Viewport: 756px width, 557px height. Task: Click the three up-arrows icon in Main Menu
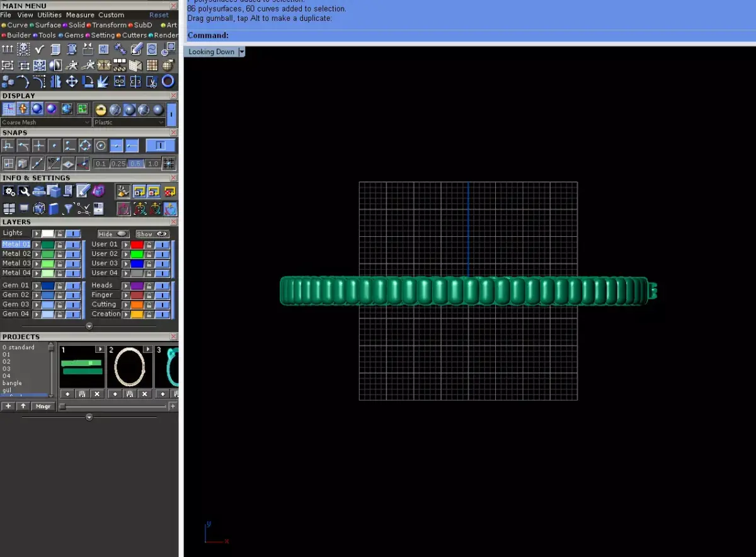(x=8, y=49)
